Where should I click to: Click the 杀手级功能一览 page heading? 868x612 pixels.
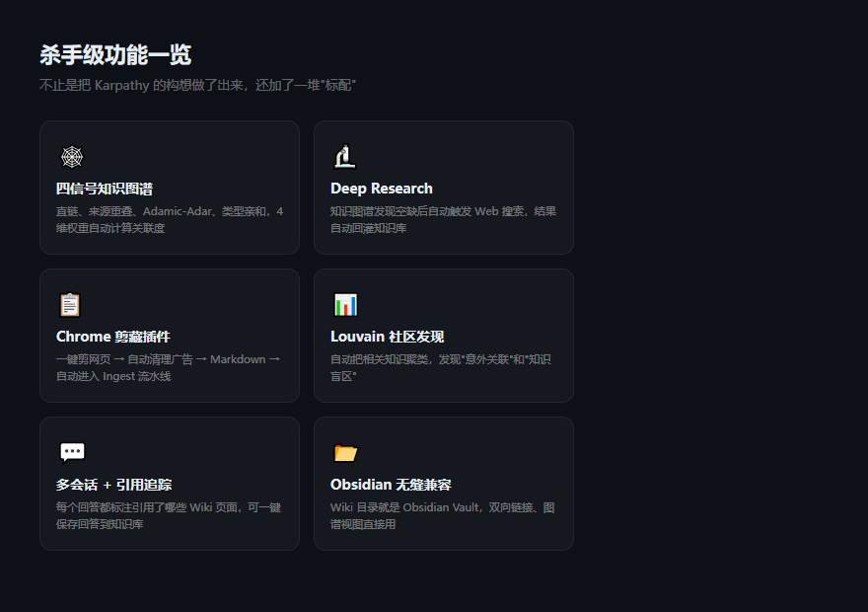pyautogui.click(x=111, y=55)
